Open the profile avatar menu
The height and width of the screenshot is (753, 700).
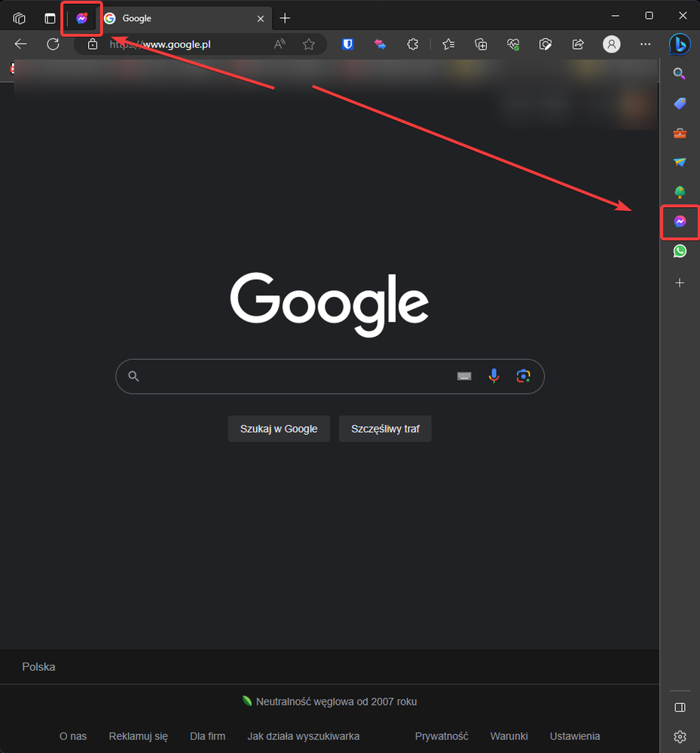point(611,44)
